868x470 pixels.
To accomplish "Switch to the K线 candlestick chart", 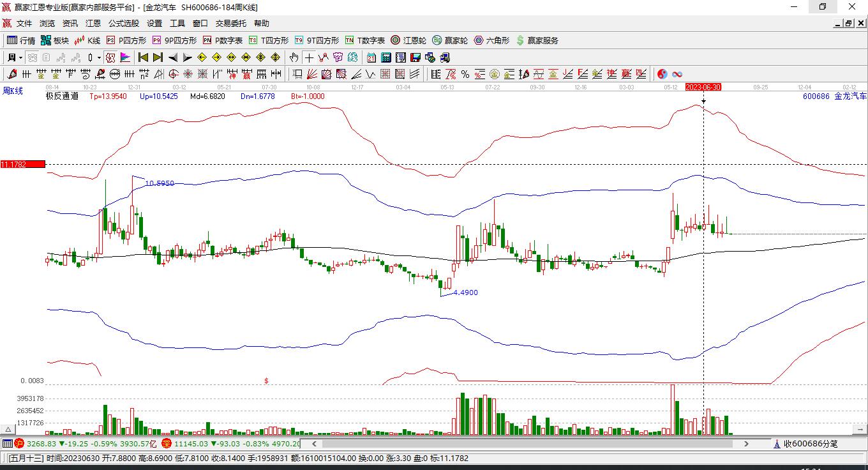I will point(87,40).
